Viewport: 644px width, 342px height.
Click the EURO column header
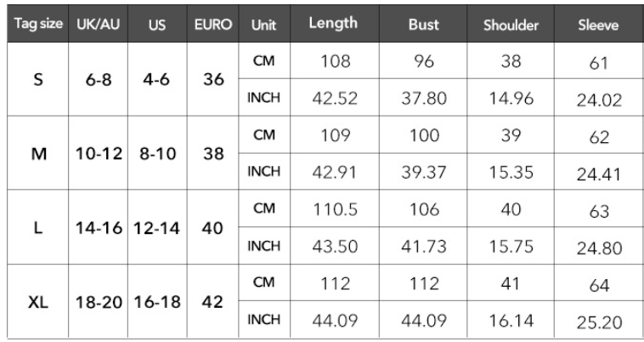click(x=214, y=25)
